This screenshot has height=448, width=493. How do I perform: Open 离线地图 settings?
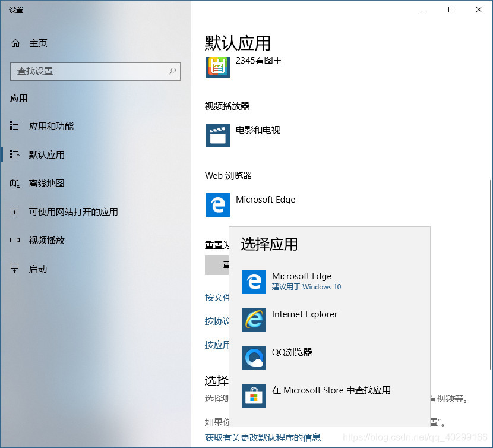pyautogui.click(x=46, y=184)
